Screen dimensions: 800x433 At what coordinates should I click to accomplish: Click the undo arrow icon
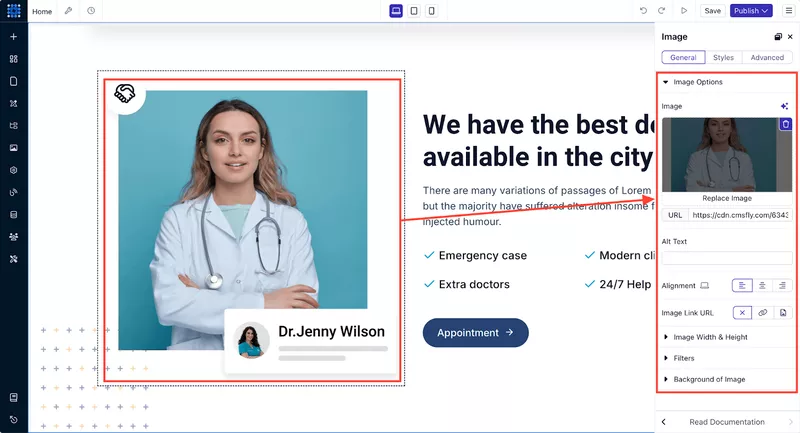tap(643, 11)
